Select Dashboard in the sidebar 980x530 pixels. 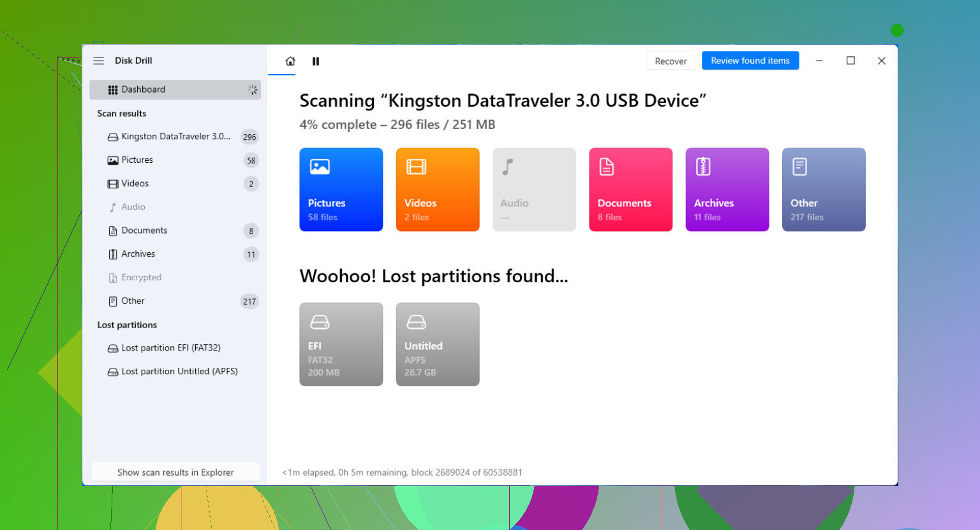(175, 89)
